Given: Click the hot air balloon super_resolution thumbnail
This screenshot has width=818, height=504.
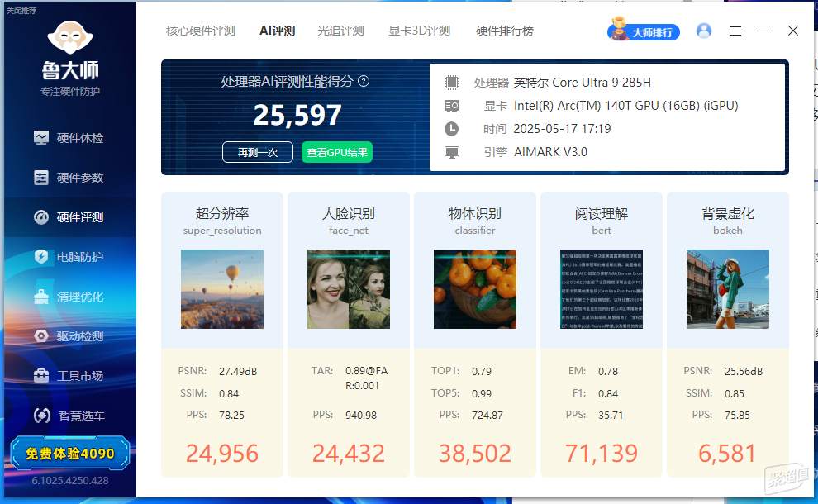Looking at the screenshot, I should click(x=222, y=289).
